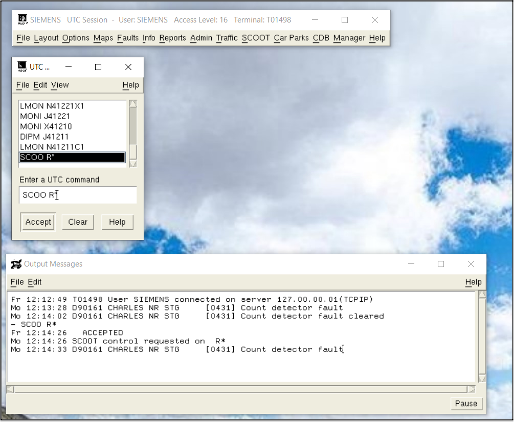Open the CDB menu
This screenshot has width=514, height=422.
click(x=321, y=38)
